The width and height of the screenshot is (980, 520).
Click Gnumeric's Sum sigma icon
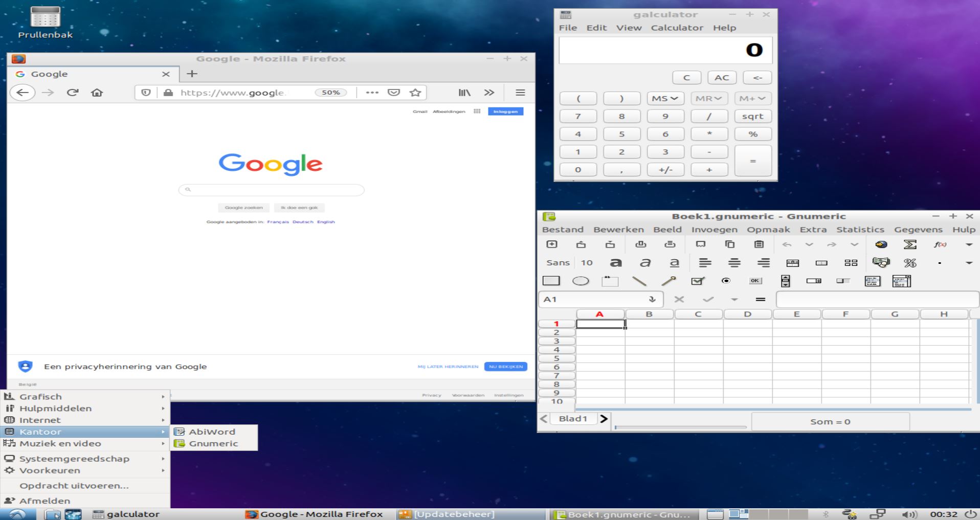pos(910,244)
